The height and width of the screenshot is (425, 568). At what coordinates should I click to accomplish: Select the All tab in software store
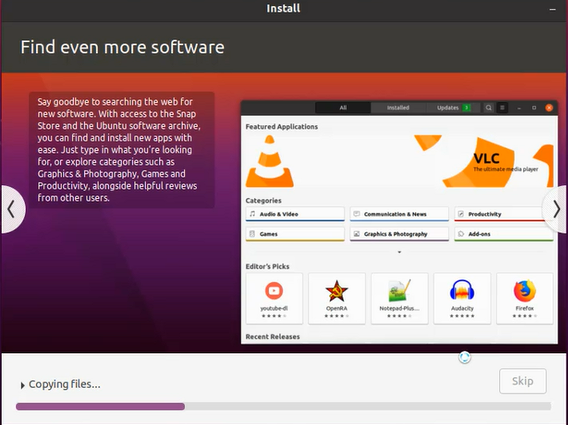(343, 108)
